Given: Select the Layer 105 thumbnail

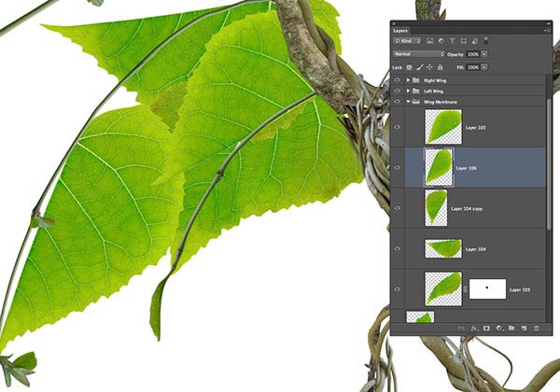Looking at the screenshot, I should coord(443,127).
